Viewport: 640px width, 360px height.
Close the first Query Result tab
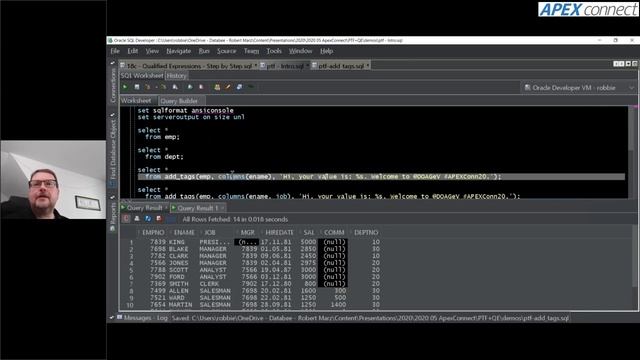[x=166, y=208]
